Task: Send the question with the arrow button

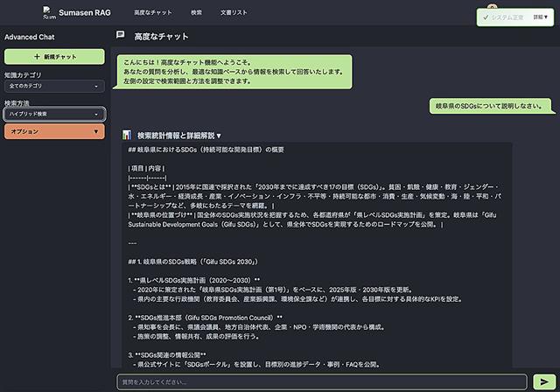Action: click(544, 382)
